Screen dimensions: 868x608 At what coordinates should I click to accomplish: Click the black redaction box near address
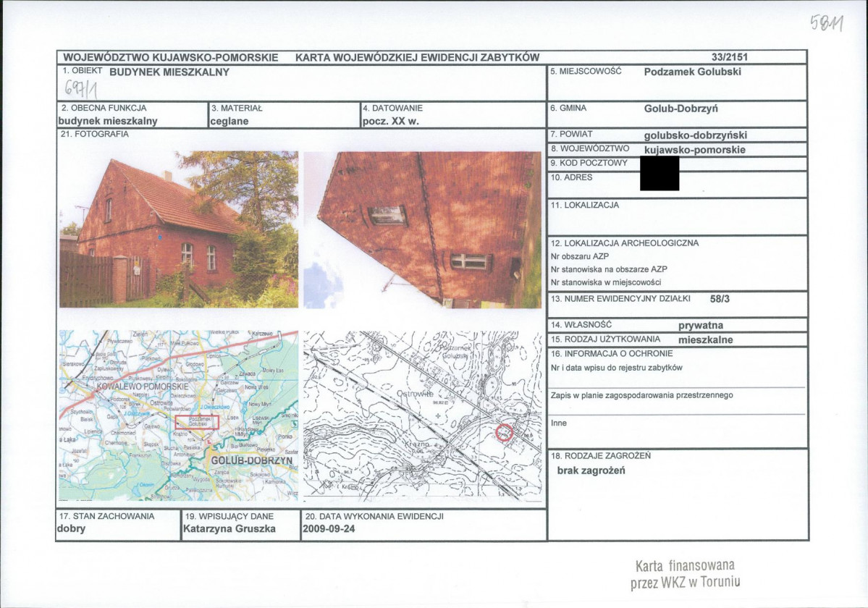pyautogui.click(x=660, y=173)
